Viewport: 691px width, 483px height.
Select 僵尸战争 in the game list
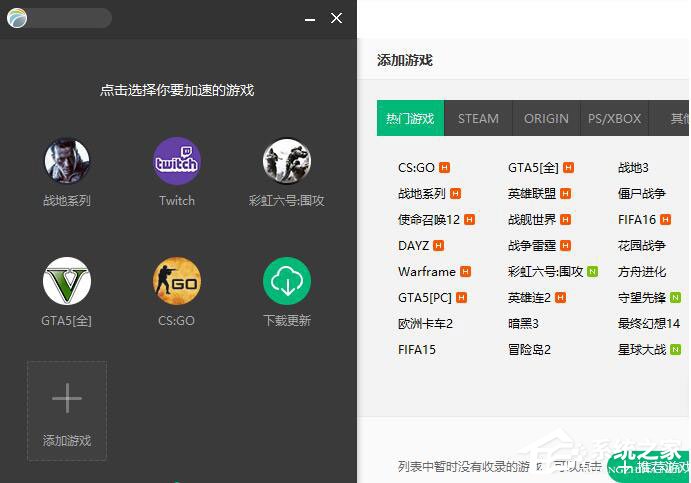coord(642,193)
